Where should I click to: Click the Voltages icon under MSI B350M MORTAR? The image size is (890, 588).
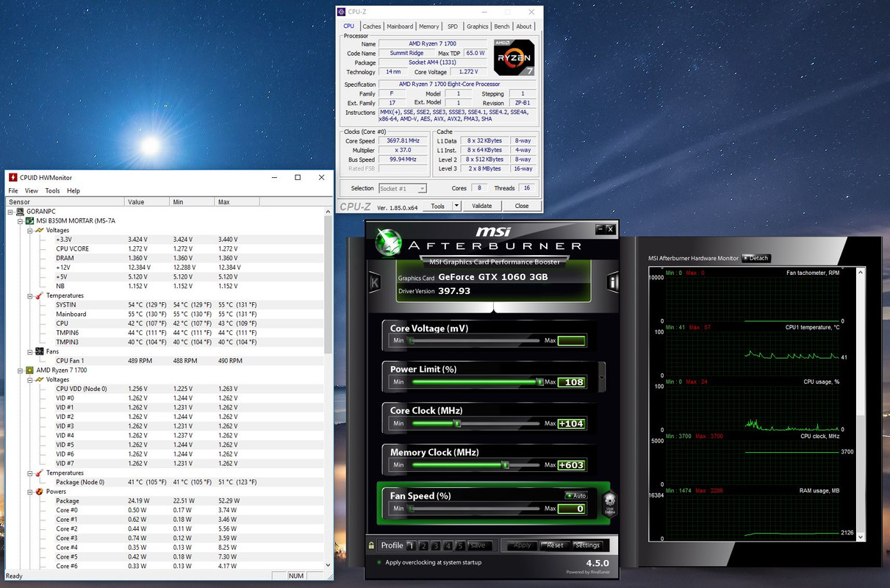[40, 230]
